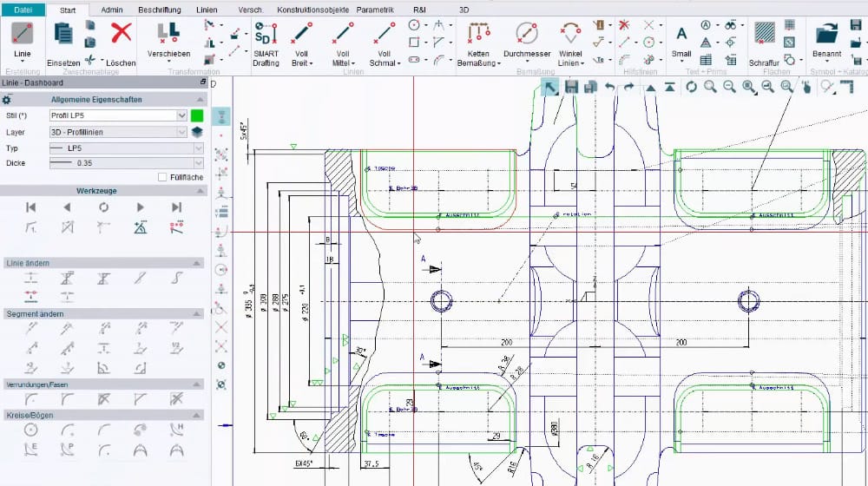Select the pan hand tool

pos(806,87)
